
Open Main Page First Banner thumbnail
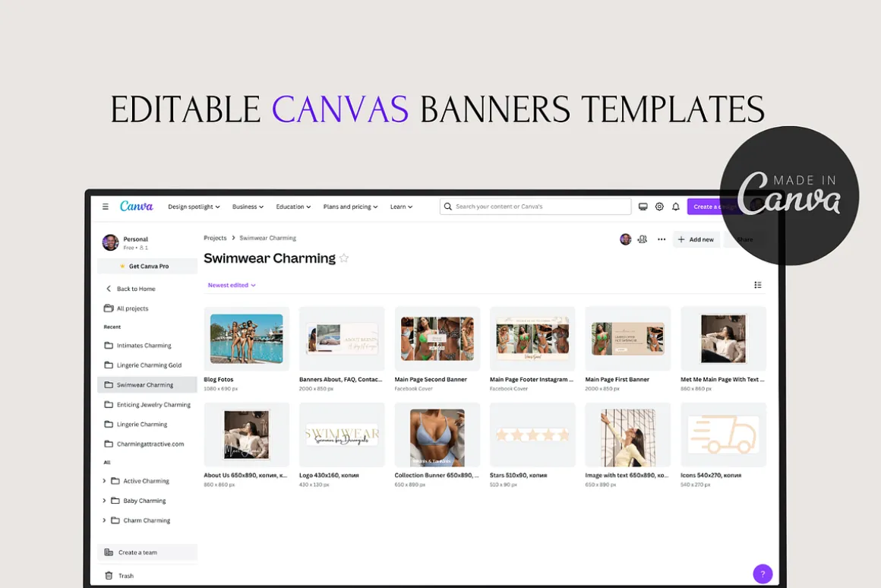click(x=628, y=338)
